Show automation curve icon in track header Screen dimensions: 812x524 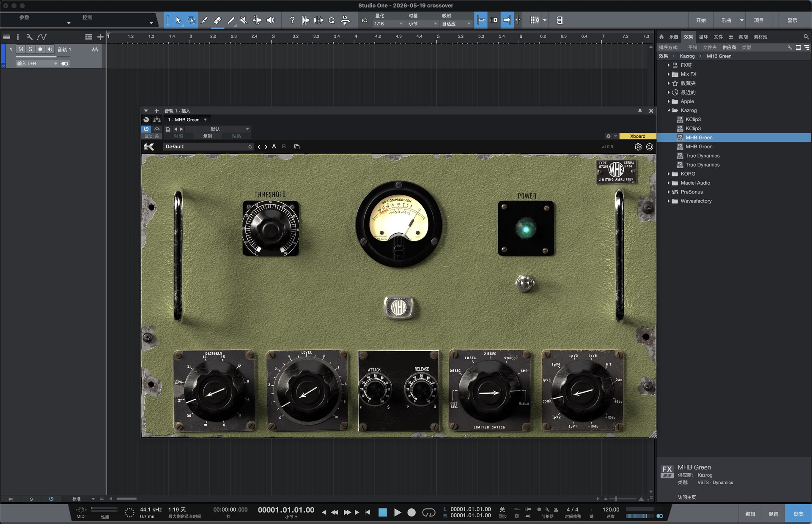pyautogui.click(x=41, y=37)
